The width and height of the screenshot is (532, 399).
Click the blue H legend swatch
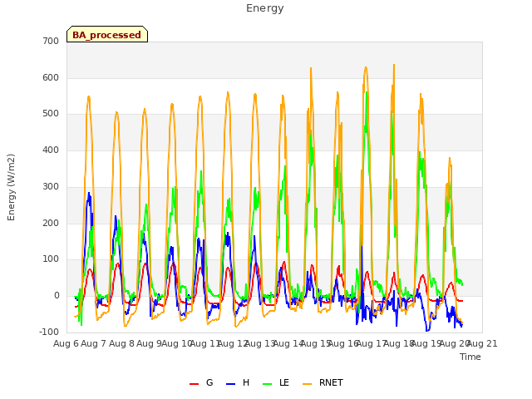[231, 384]
